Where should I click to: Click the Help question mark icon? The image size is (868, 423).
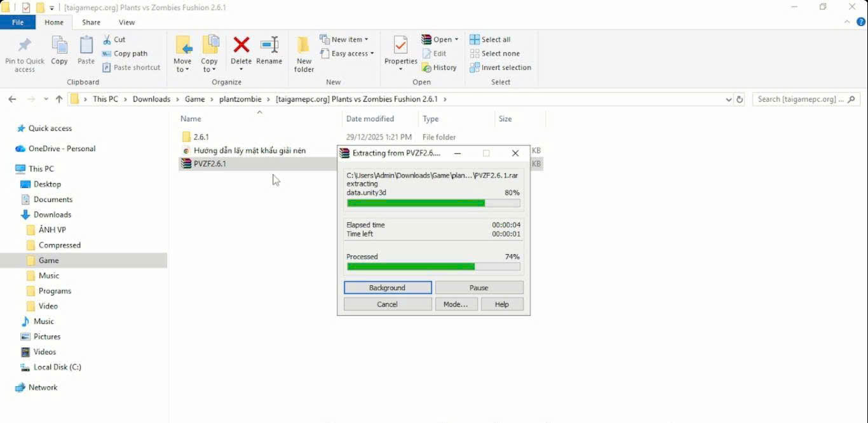click(x=861, y=22)
